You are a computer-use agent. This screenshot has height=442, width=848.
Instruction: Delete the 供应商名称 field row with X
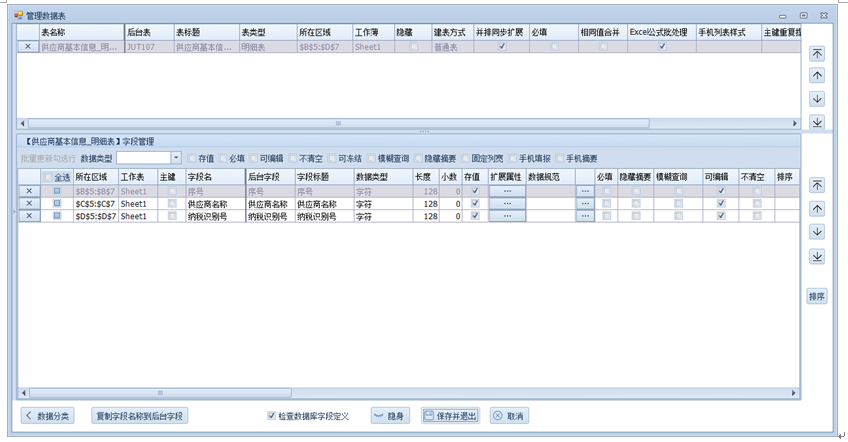[28, 203]
